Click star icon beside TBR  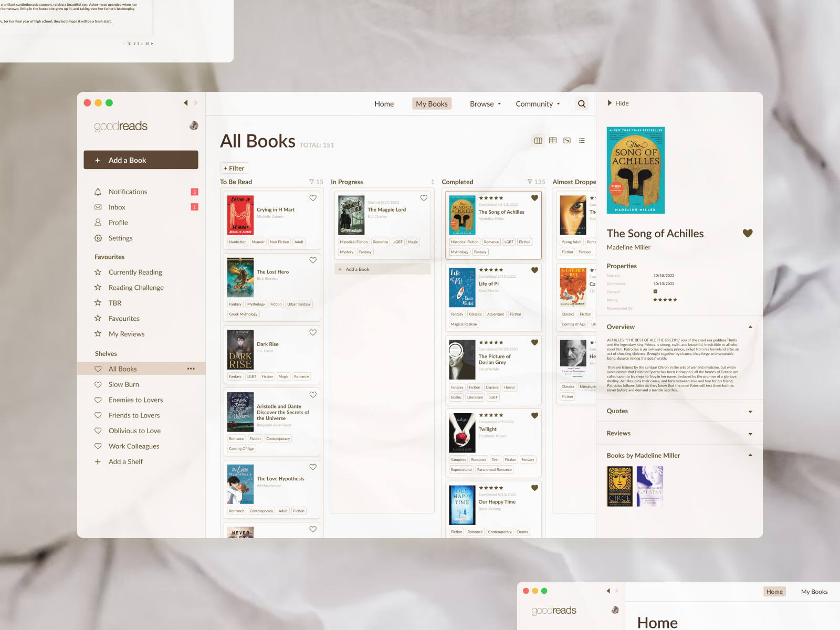pos(98,303)
